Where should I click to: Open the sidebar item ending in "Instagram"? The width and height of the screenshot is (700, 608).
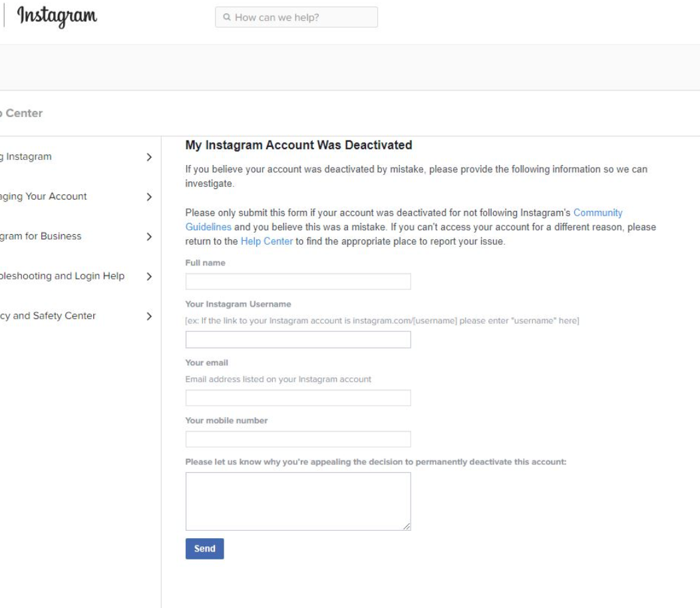click(26, 157)
